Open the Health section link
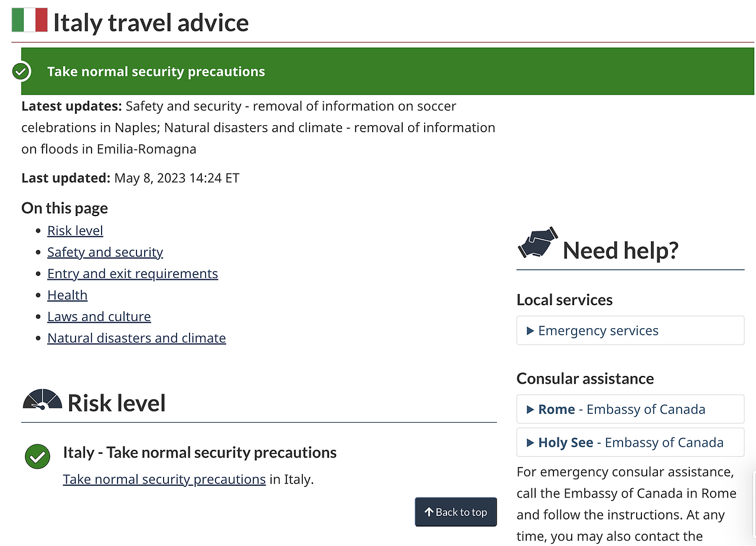This screenshot has width=756, height=546. (67, 295)
